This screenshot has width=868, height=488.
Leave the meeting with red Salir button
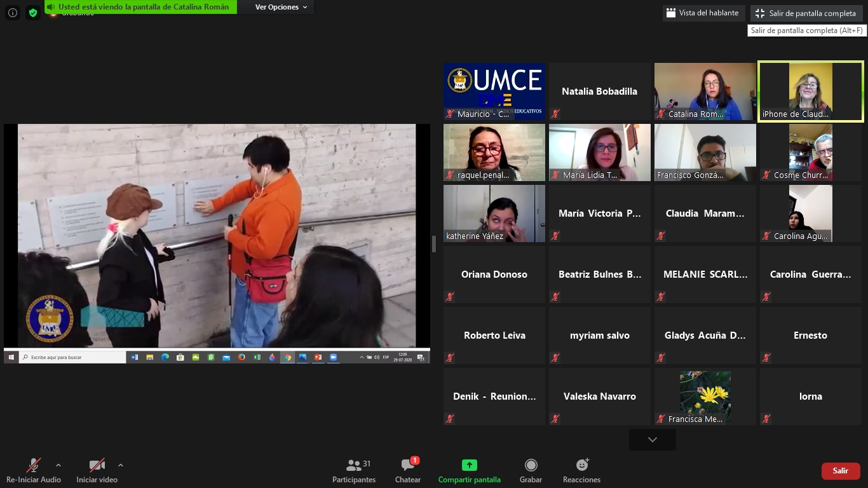(x=840, y=471)
